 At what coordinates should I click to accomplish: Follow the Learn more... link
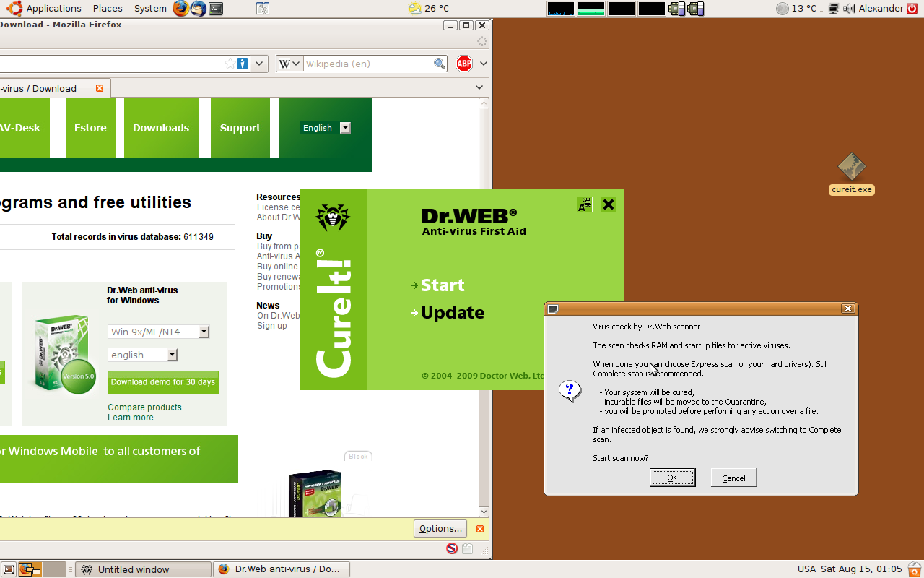coord(134,418)
